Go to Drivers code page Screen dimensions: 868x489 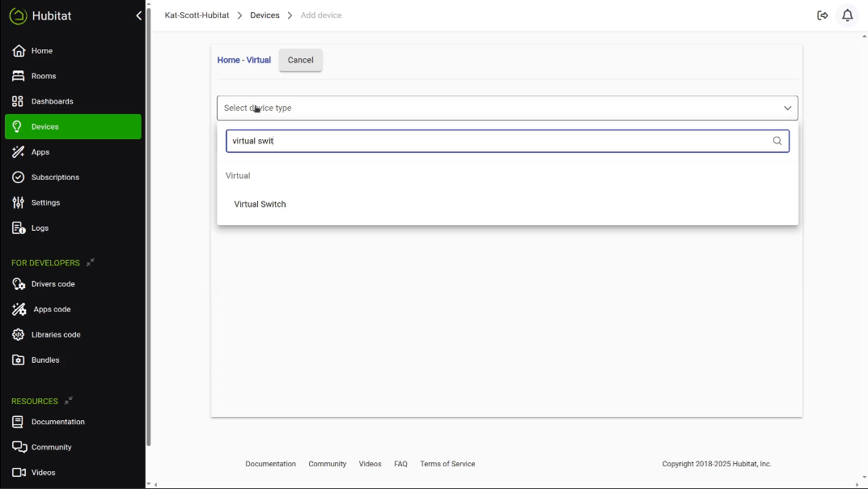point(53,284)
